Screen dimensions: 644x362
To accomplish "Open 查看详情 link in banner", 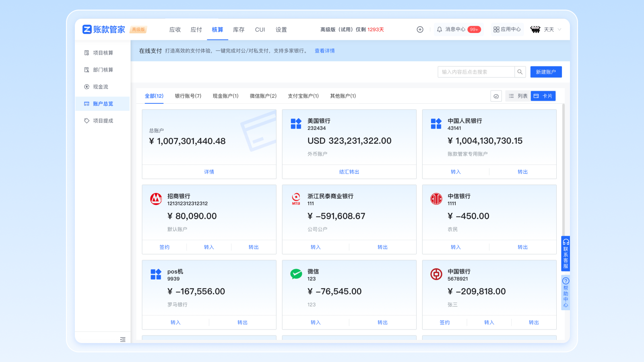I will [x=324, y=51].
